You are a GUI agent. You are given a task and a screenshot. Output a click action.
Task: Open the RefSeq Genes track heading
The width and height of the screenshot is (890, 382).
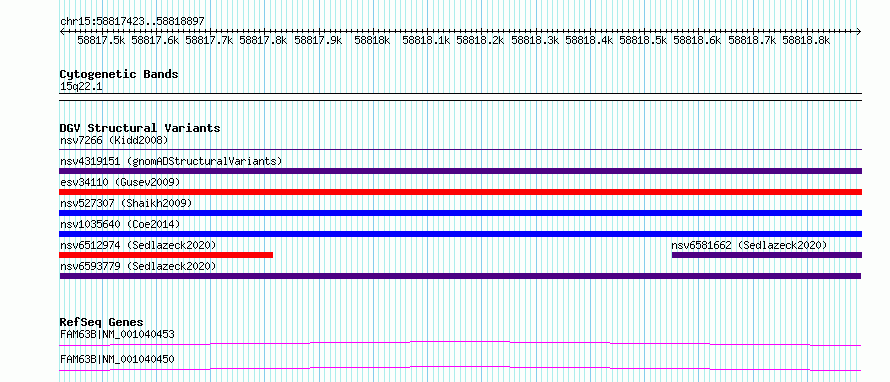101,322
